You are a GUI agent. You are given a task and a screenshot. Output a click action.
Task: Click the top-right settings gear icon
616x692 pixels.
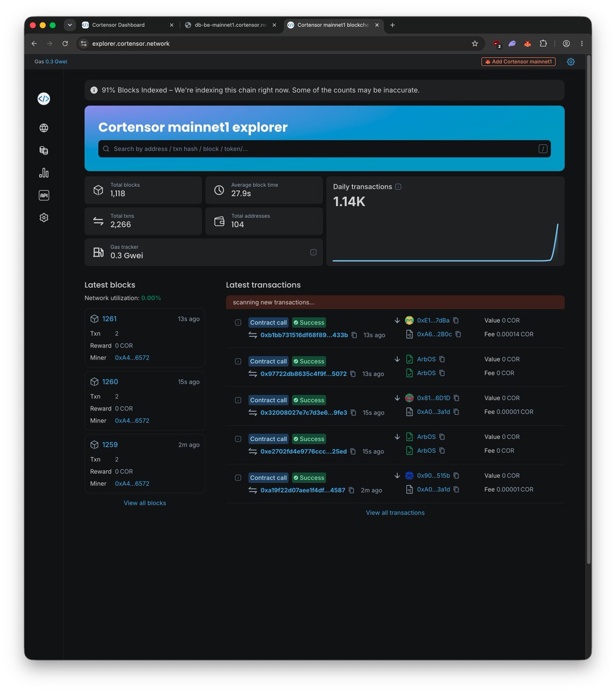pyautogui.click(x=570, y=62)
